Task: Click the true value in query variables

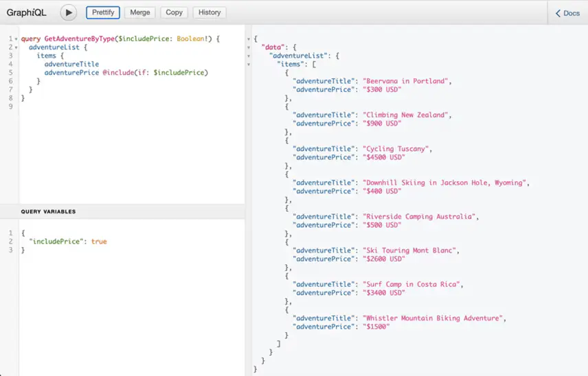Action: click(x=99, y=242)
